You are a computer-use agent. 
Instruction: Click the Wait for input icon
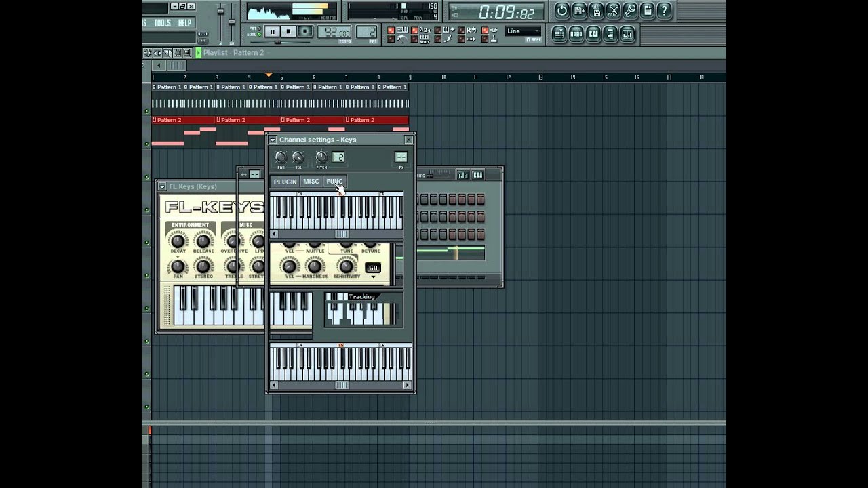(x=425, y=39)
